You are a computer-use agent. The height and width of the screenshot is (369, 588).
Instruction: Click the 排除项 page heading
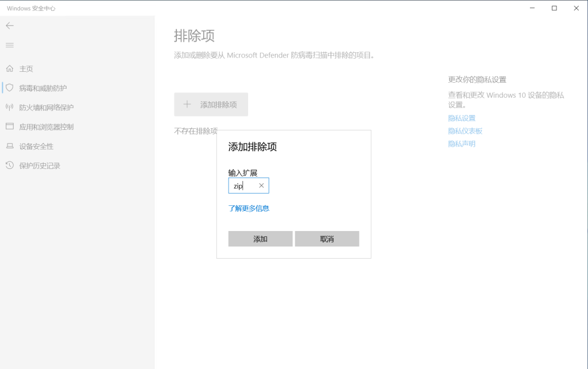pos(194,36)
